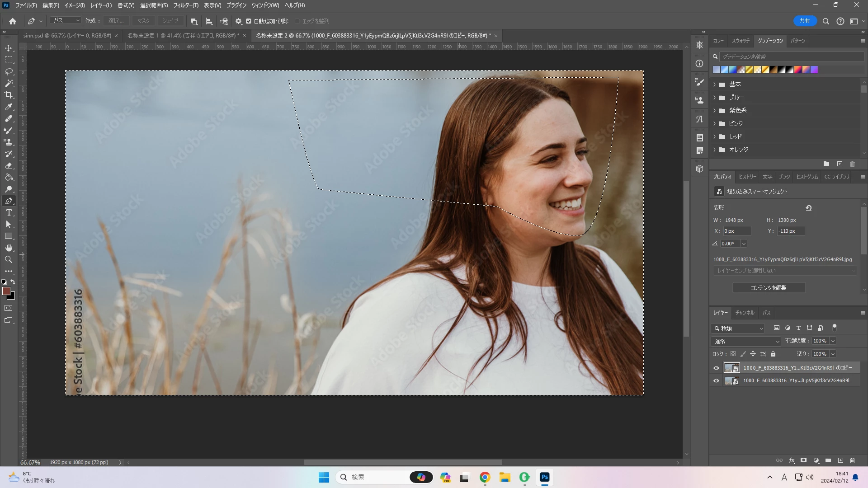This screenshot has height=488, width=868.
Task: Click the コンテンツを編集 button
Action: coord(769,288)
